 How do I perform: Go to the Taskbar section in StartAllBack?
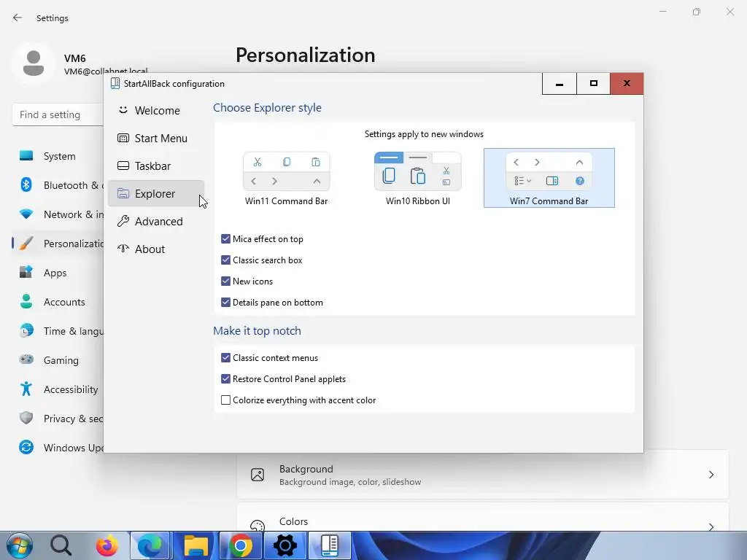[x=156, y=166]
